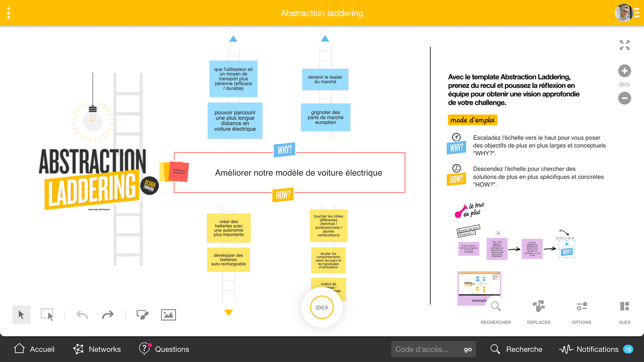Click the blue up arrow above left ladder
The image size is (644, 362).
tap(233, 39)
